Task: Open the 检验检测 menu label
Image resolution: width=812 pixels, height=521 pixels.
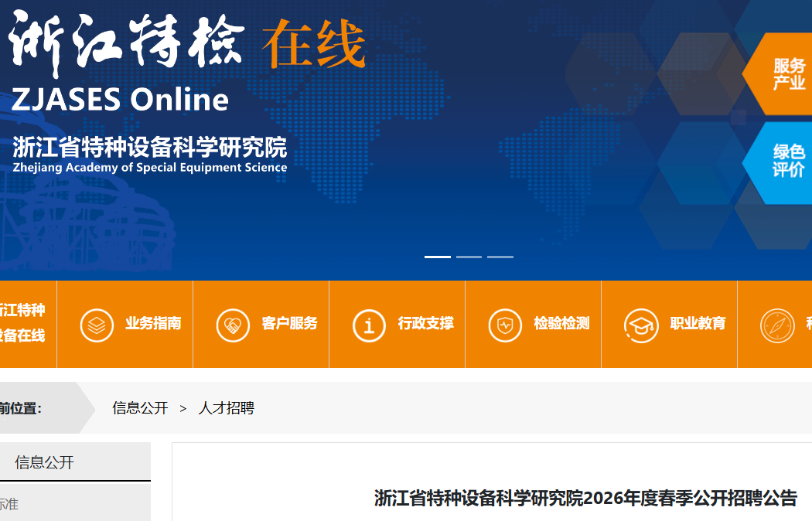Action: (x=562, y=323)
